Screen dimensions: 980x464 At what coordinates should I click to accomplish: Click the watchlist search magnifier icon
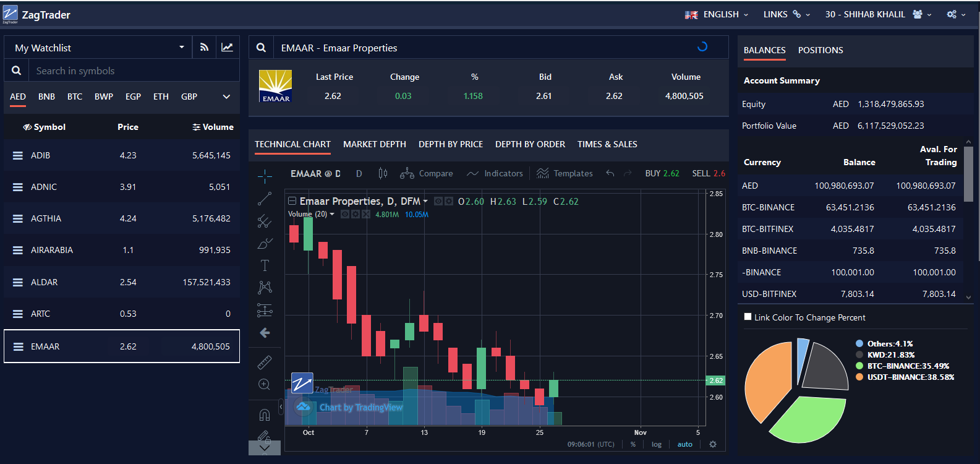(x=17, y=71)
